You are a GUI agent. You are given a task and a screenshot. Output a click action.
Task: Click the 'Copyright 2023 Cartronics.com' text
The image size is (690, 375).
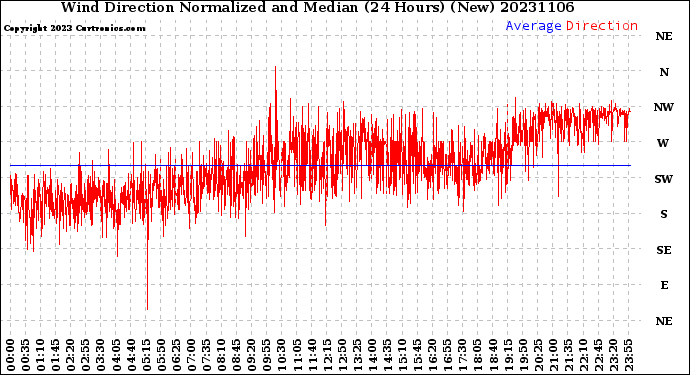[74, 28]
